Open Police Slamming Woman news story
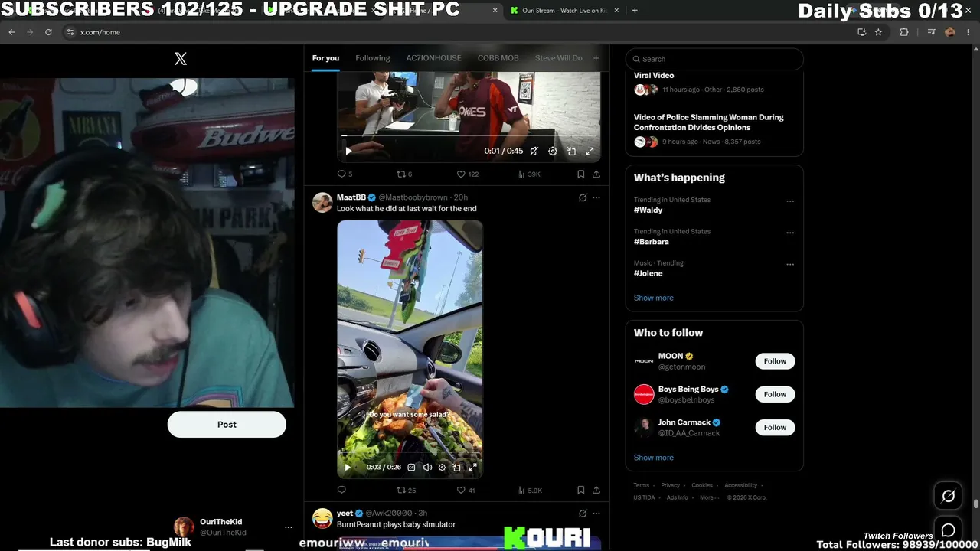 coord(709,122)
